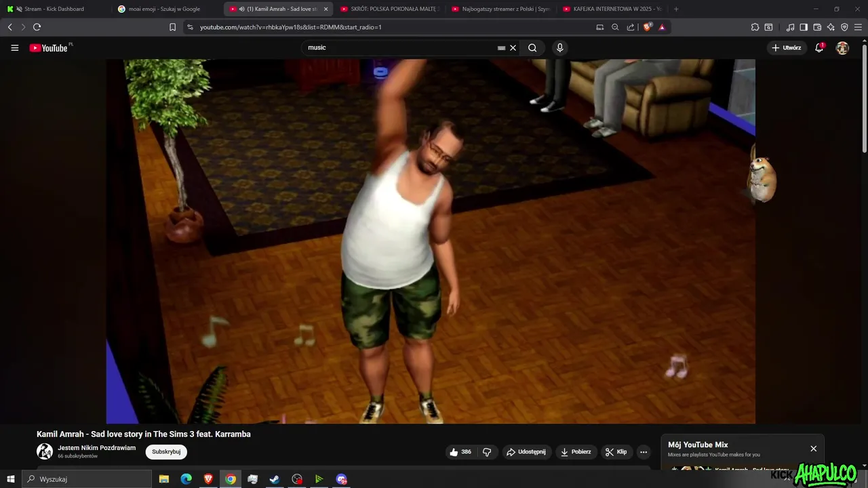Open Brave browser taskbar icon
Screen dimensions: 868x488
[208, 479]
